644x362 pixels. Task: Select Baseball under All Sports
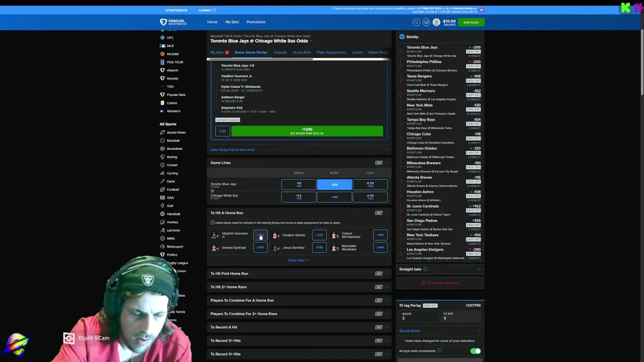click(173, 141)
